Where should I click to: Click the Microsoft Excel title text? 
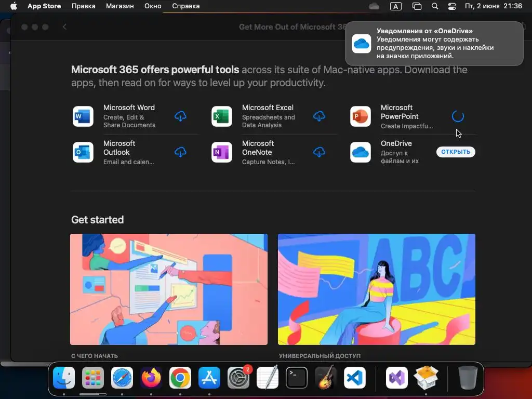[x=268, y=108]
